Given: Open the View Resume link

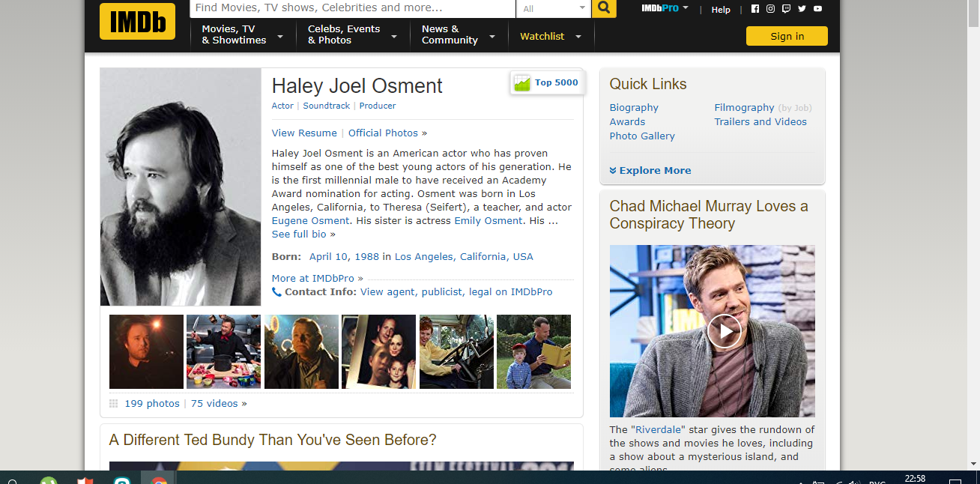Looking at the screenshot, I should click(x=304, y=133).
